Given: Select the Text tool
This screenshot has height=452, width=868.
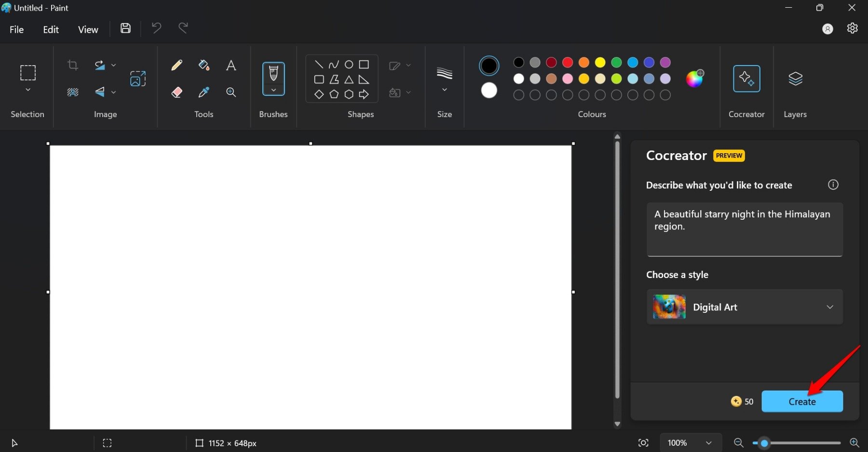Looking at the screenshot, I should point(231,65).
